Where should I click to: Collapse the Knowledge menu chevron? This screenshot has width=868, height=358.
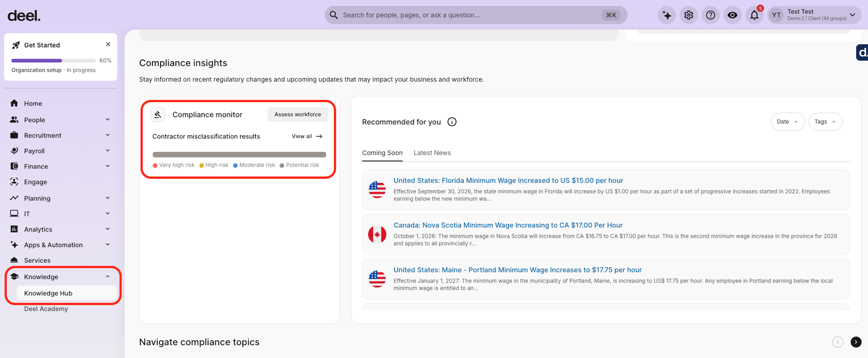pyautogui.click(x=108, y=276)
